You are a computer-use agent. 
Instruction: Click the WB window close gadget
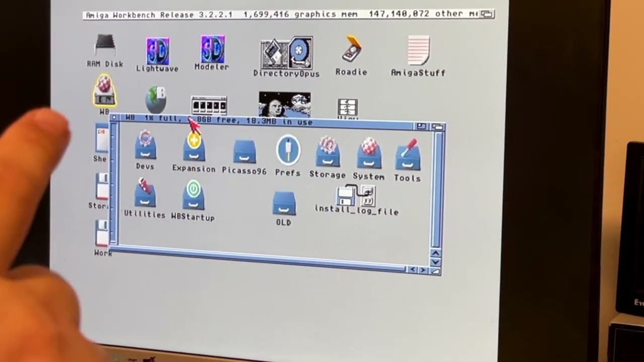click(115, 118)
